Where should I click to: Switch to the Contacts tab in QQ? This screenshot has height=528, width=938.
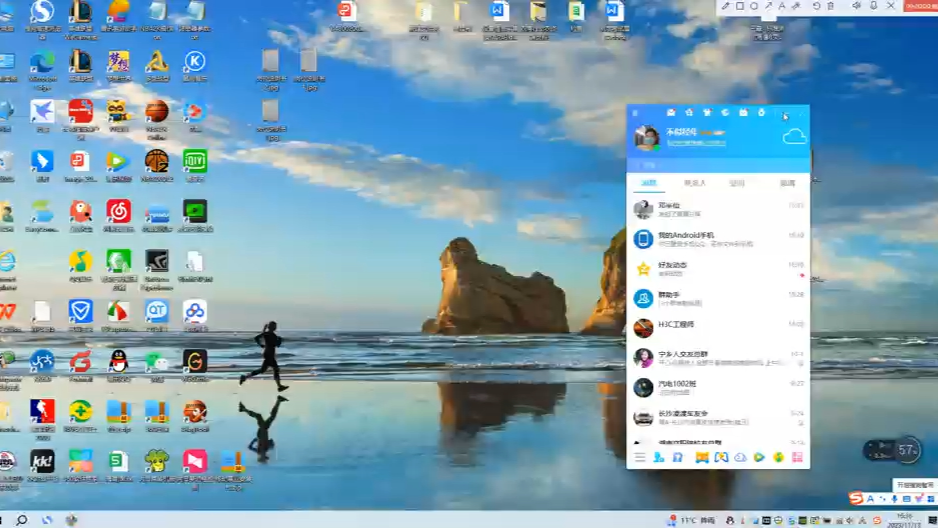point(695,183)
